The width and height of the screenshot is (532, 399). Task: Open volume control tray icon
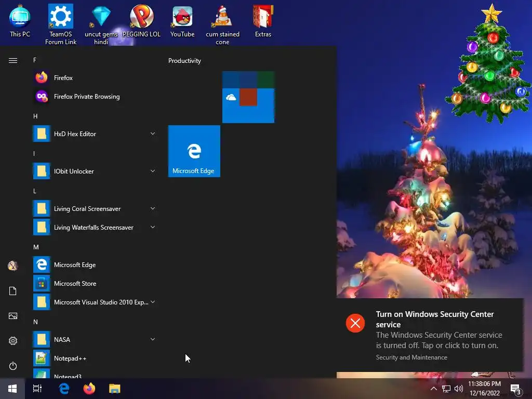pos(458,389)
